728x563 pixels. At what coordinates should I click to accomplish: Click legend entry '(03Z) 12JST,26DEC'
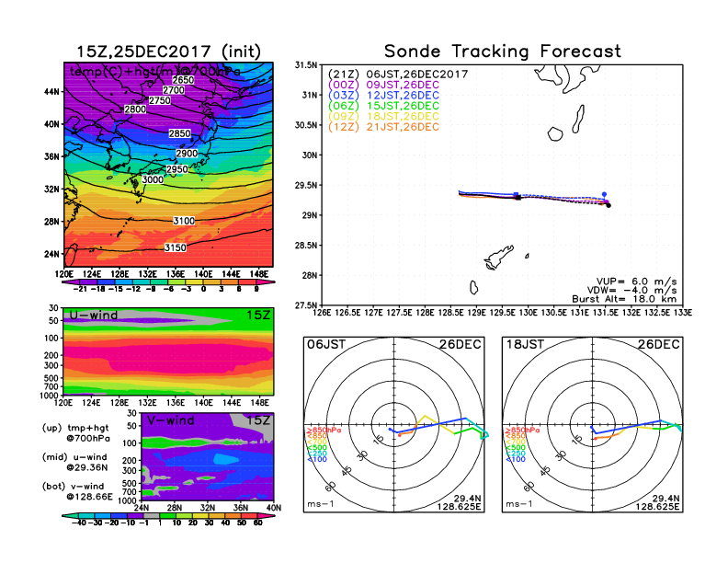click(x=383, y=96)
